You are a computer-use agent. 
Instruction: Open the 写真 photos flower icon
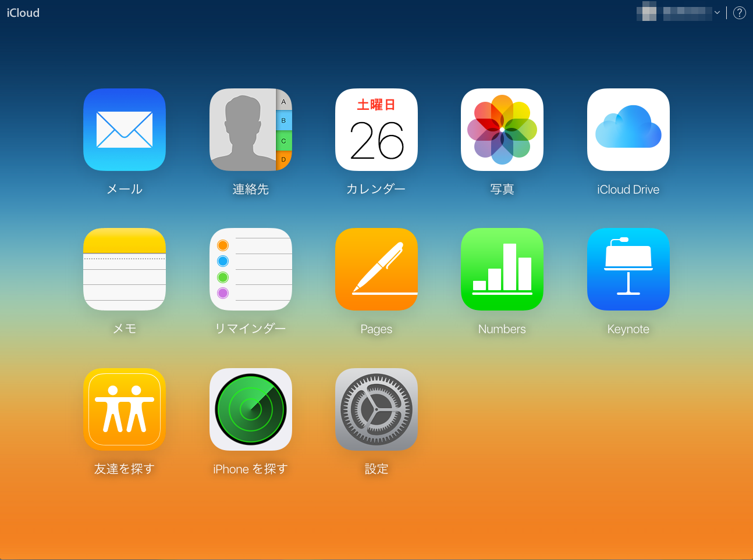(x=502, y=130)
